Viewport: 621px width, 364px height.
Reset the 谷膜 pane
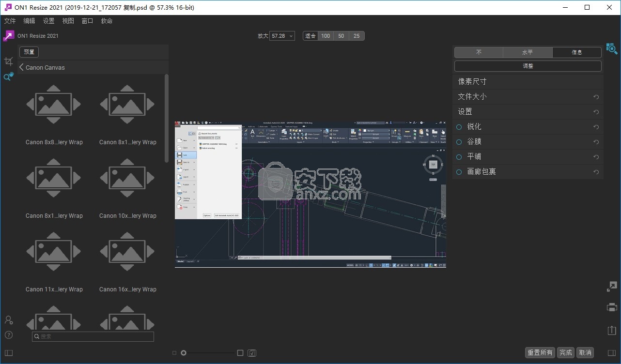click(x=596, y=142)
